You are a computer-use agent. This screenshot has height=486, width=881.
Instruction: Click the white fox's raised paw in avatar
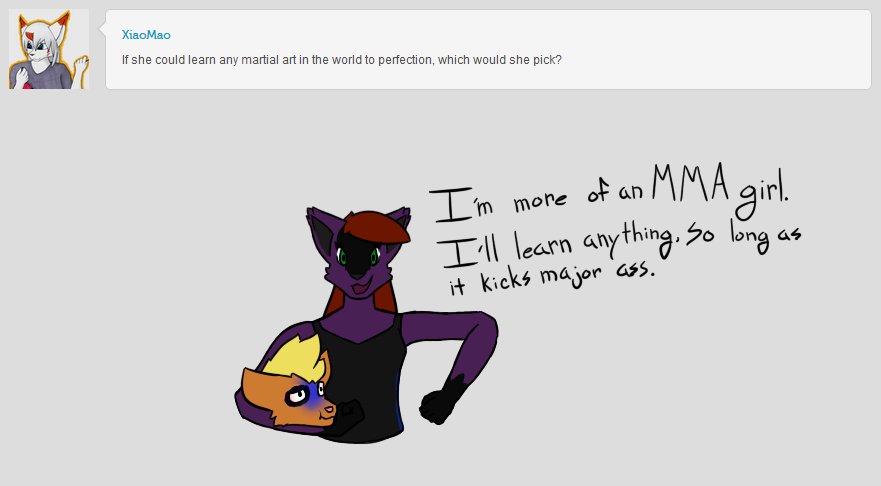pos(81,65)
